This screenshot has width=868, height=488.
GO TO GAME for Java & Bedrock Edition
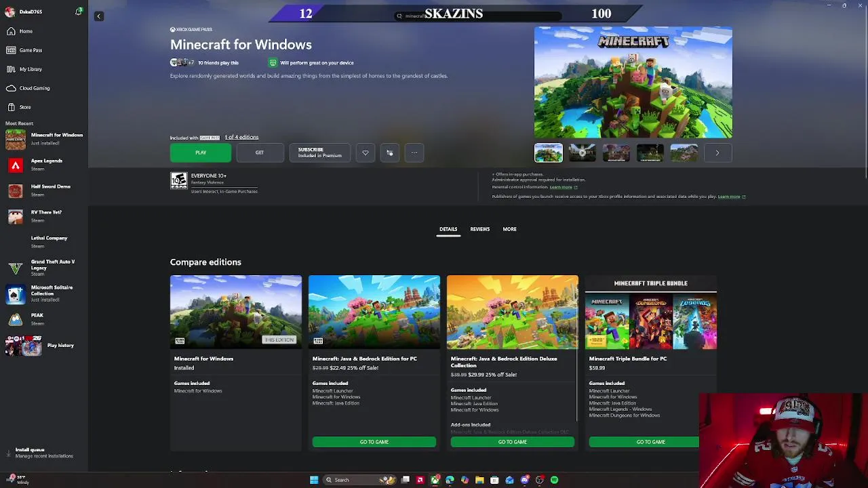point(374,442)
